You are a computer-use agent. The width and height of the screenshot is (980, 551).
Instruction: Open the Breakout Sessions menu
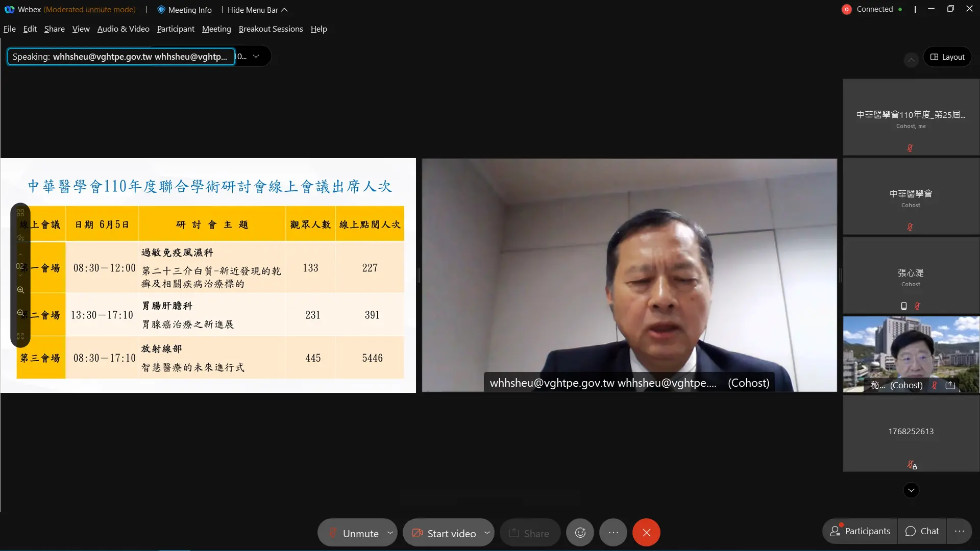271,29
